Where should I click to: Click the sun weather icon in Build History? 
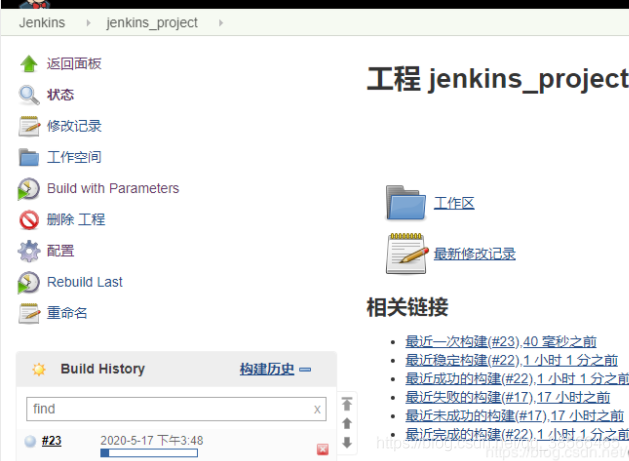[39, 369]
